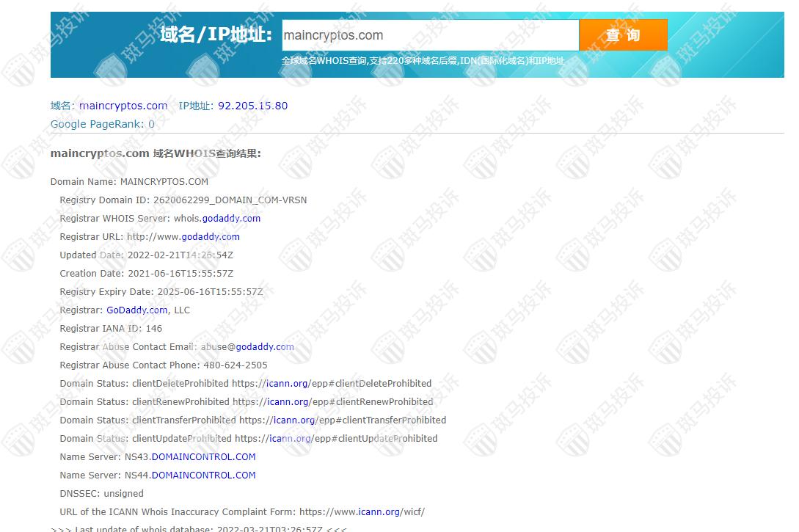Open icann.org link for clientTransferProhibited status
Viewport: 799px width, 532px height.
pos(294,420)
